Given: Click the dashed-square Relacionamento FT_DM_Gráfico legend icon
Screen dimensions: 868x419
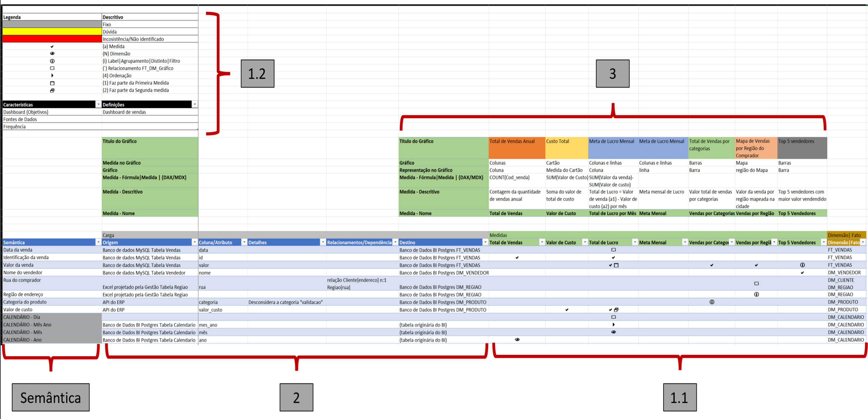Looking at the screenshot, I should click(x=52, y=68).
